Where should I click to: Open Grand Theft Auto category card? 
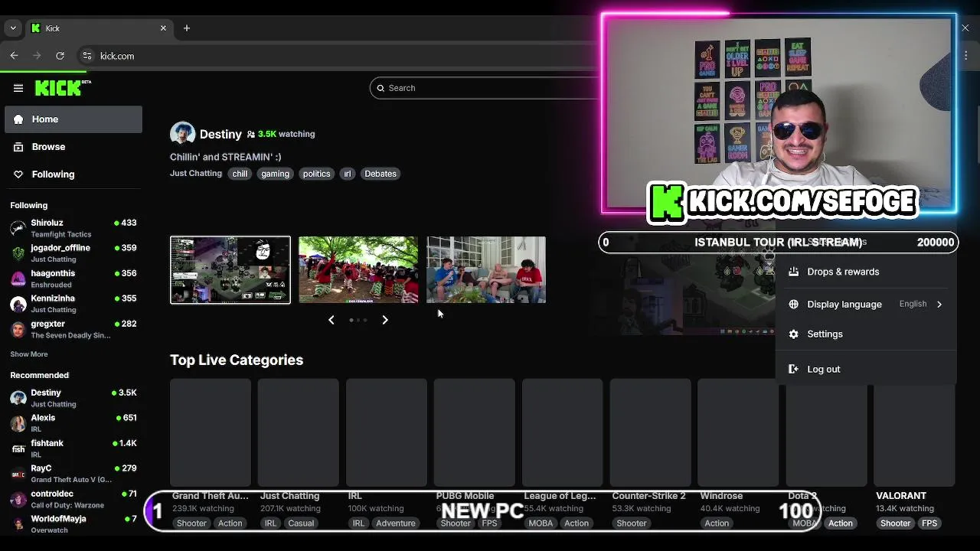coord(211,432)
